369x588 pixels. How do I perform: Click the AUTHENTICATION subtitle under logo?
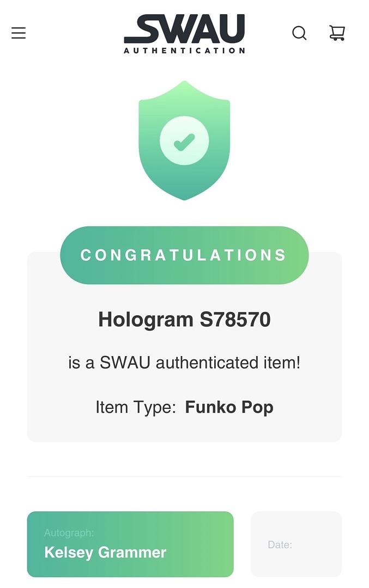184,50
